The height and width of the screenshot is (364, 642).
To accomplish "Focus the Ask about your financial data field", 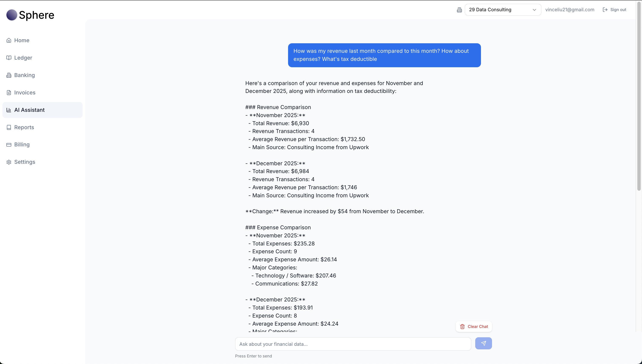I will coord(353,344).
